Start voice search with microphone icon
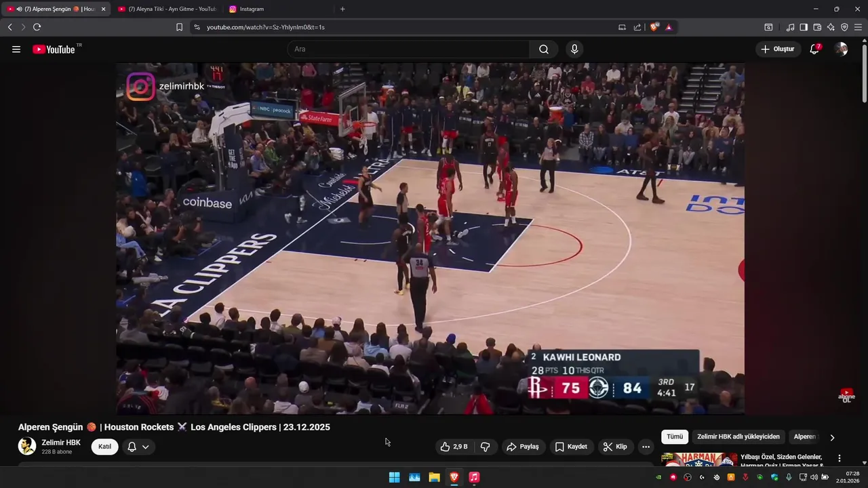Screen dimensions: 868x488 tap(574, 49)
